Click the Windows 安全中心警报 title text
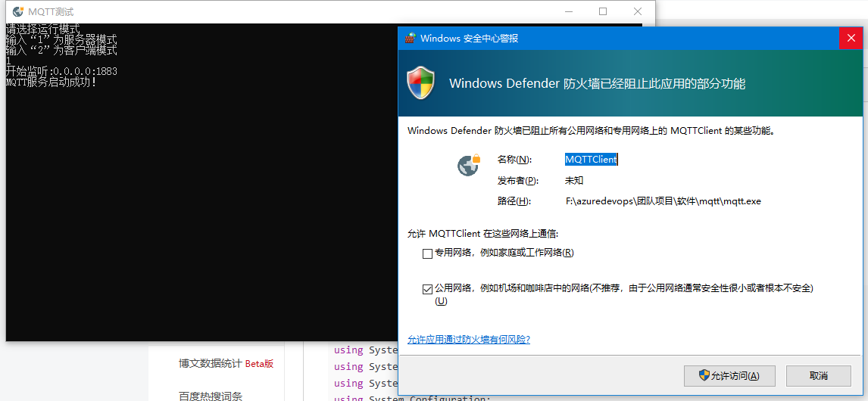 point(470,38)
